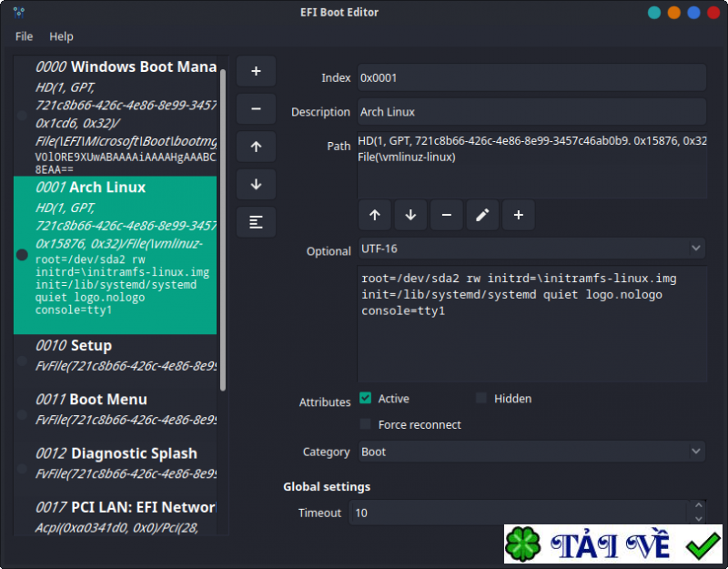Edit file path with pencil icon
The height and width of the screenshot is (569, 728).
[x=482, y=215]
